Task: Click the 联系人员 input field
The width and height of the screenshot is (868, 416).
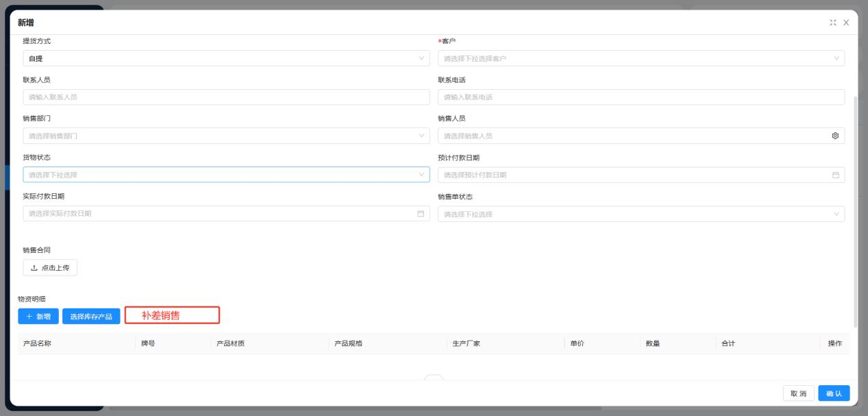Action: point(226,97)
